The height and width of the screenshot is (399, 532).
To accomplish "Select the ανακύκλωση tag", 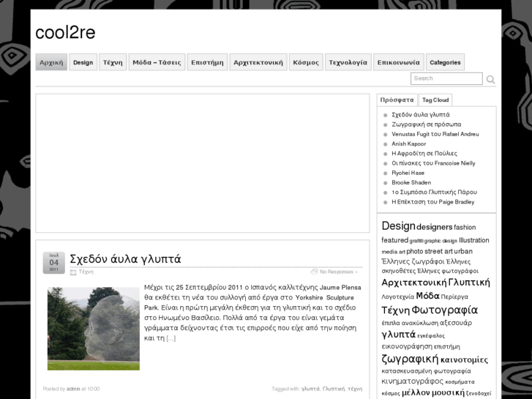I will pos(420,323).
